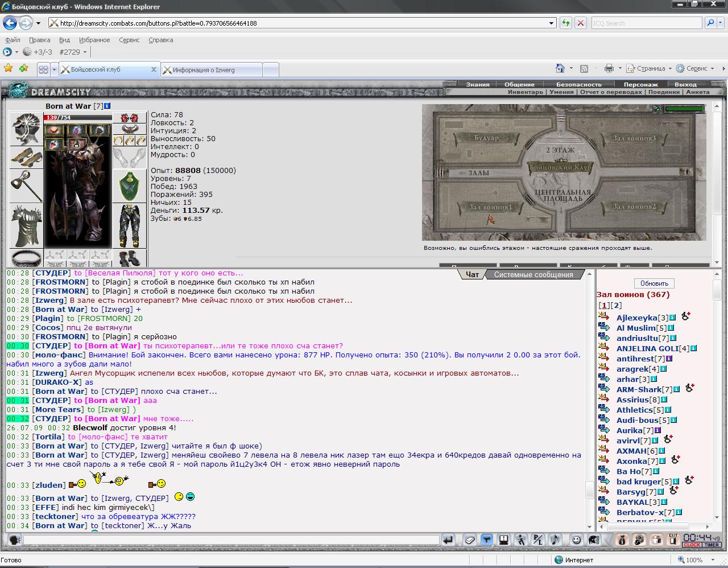Click the send message arrow icon
728x568 pixels.
pyautogui.click(x=448, y=540)
